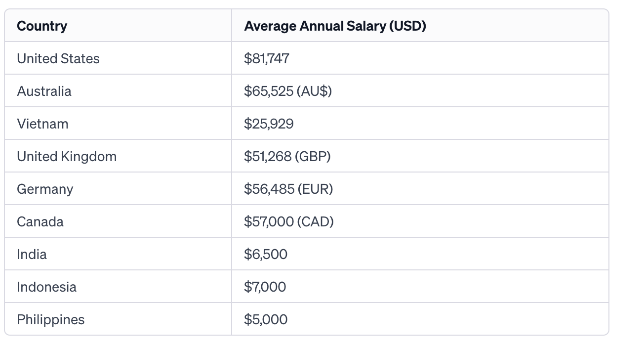The height and width of the screenshot is (347, 644).
Task: Click the $7,000 salary value
Action: pyautogui.click(x=265, y=287)
